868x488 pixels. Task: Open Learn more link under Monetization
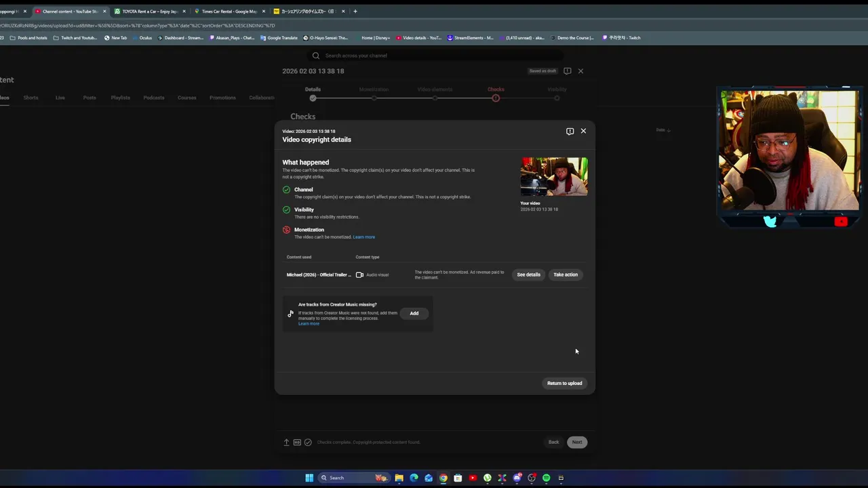(364, 237)
